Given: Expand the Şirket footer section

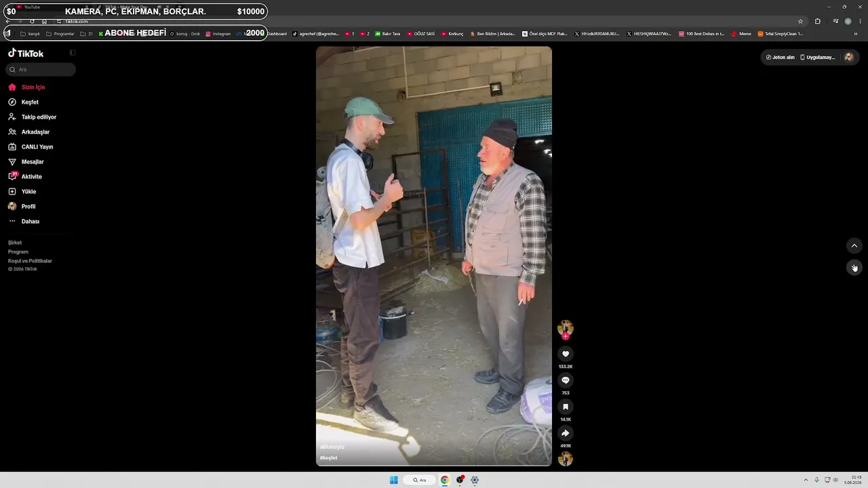Looking at the screenshot, I should 15,243.
